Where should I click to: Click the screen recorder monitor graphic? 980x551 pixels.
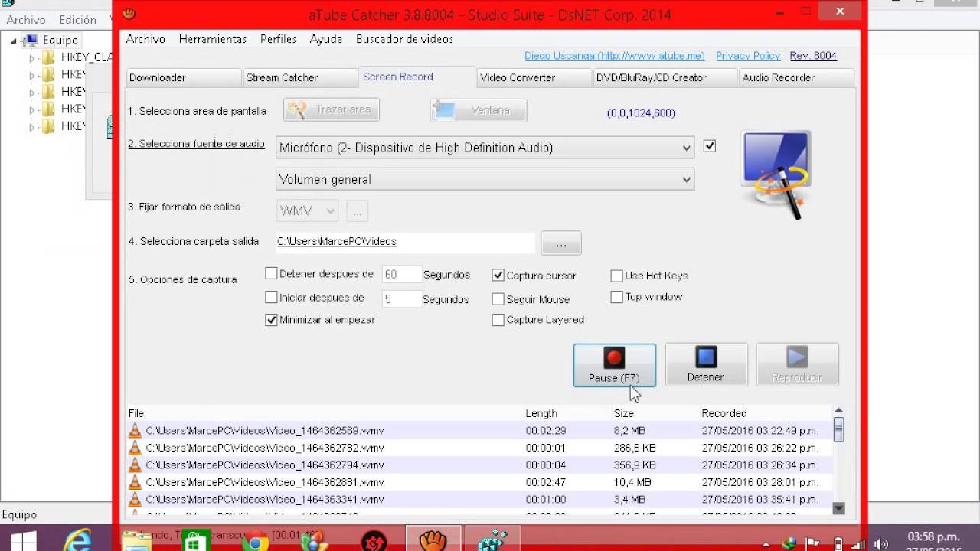click(776, 174)
